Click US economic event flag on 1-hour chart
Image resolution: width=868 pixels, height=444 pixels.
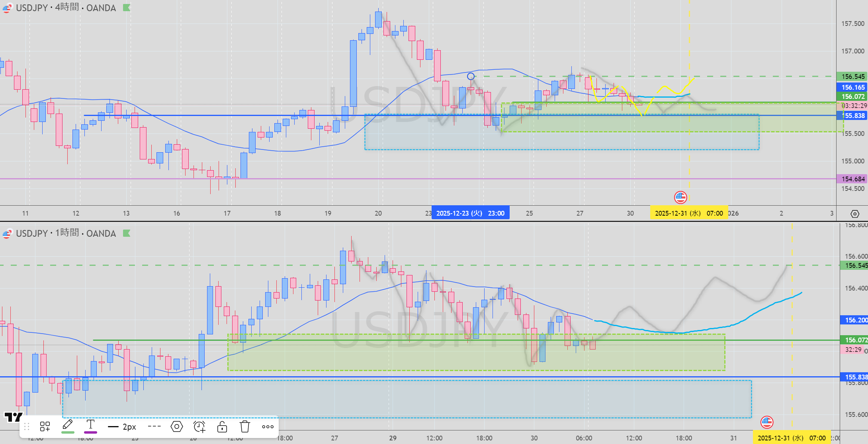(x=767, y=422)
